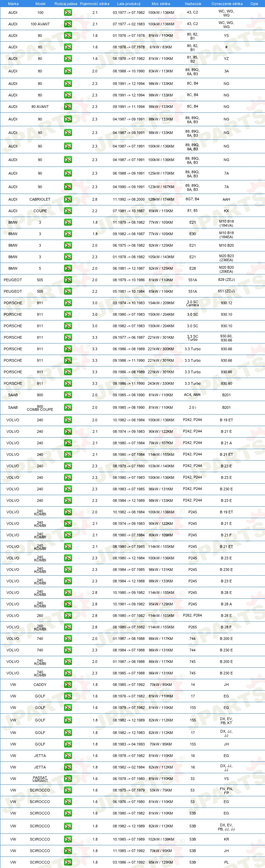Image resolution: width=265 pixels, height=868 pixels.
Task: Click fuel icon in AUDI 80 AVANT row
Action: pos(68,107)
